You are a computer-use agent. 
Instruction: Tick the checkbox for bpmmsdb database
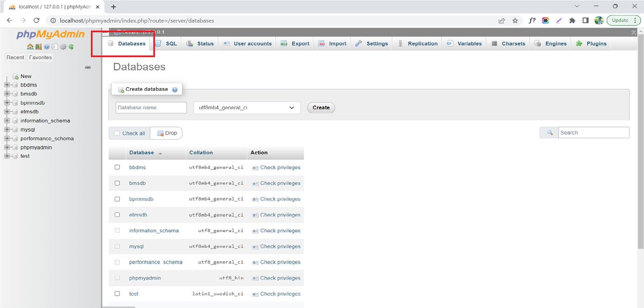[117, 199]
